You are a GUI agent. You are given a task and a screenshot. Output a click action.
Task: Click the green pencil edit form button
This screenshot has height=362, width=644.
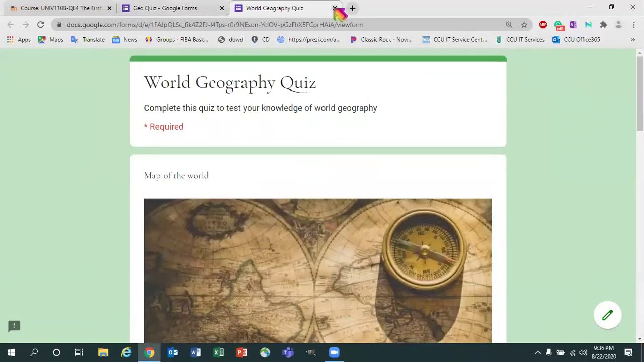click(608, 315)
